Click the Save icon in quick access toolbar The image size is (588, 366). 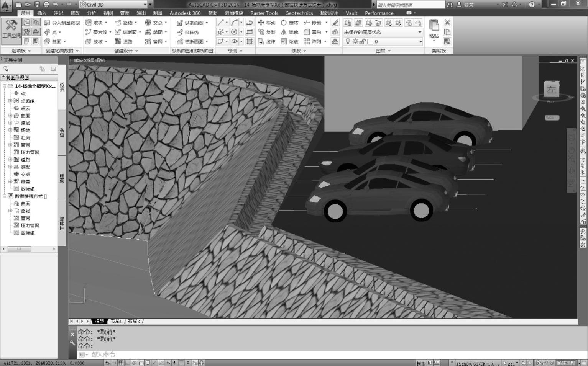tap(37, 5)
